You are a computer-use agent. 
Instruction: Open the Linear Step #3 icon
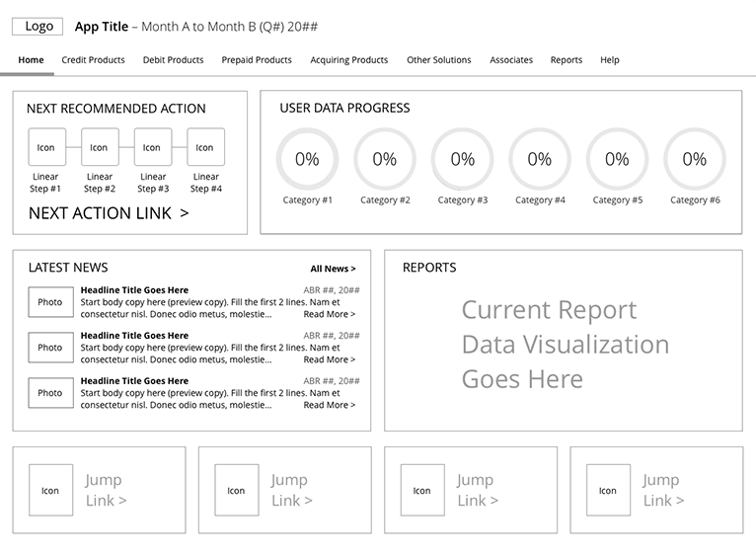pyautogui.click(x=152, y=147)
